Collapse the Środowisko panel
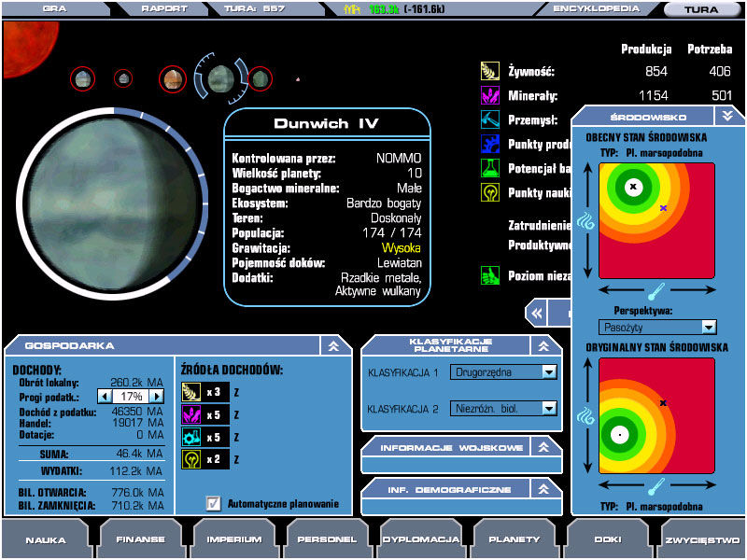Screen dimensions: 747x560 pos(727,116)
